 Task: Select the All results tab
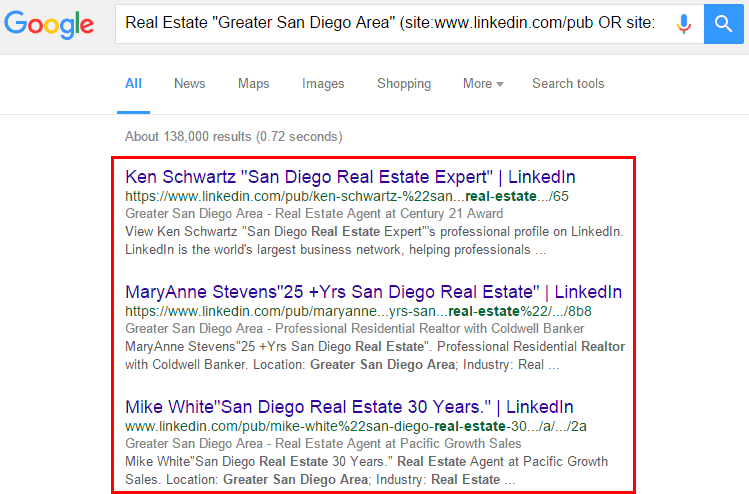point(133,84)
